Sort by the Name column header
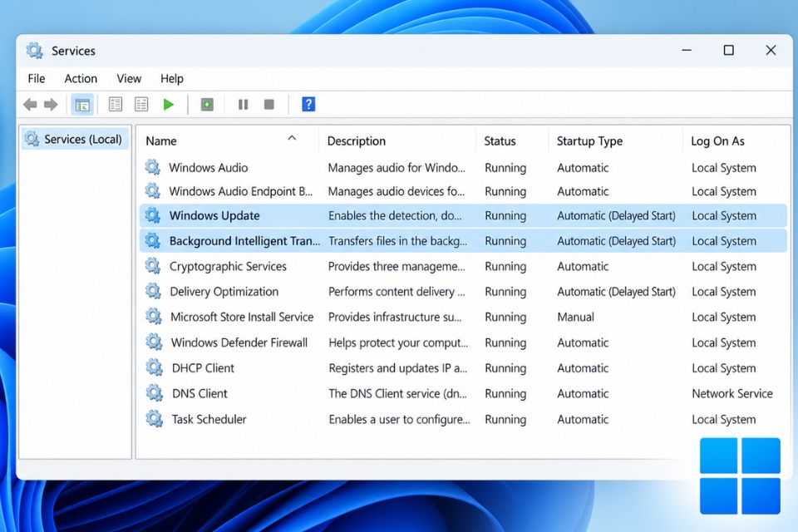Viewport: 798px width, 532px height. pos(160,141)
